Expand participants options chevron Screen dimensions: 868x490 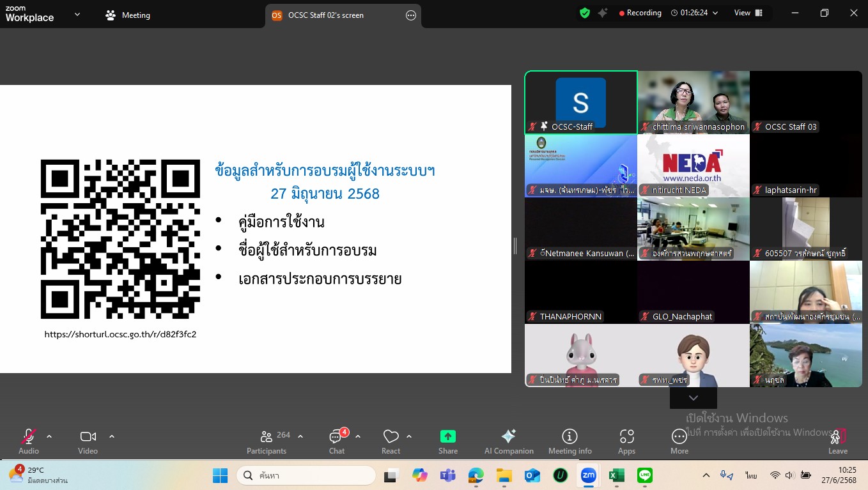click(x=300, y=437)
